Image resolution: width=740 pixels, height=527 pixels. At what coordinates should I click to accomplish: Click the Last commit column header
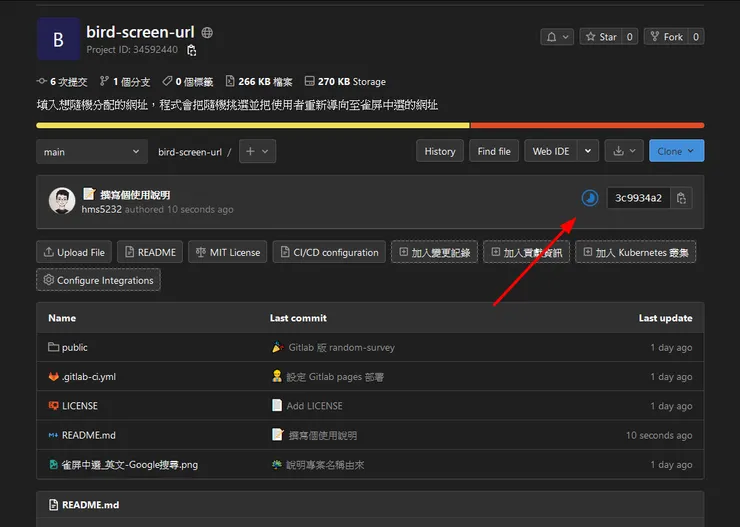[298, 318]
